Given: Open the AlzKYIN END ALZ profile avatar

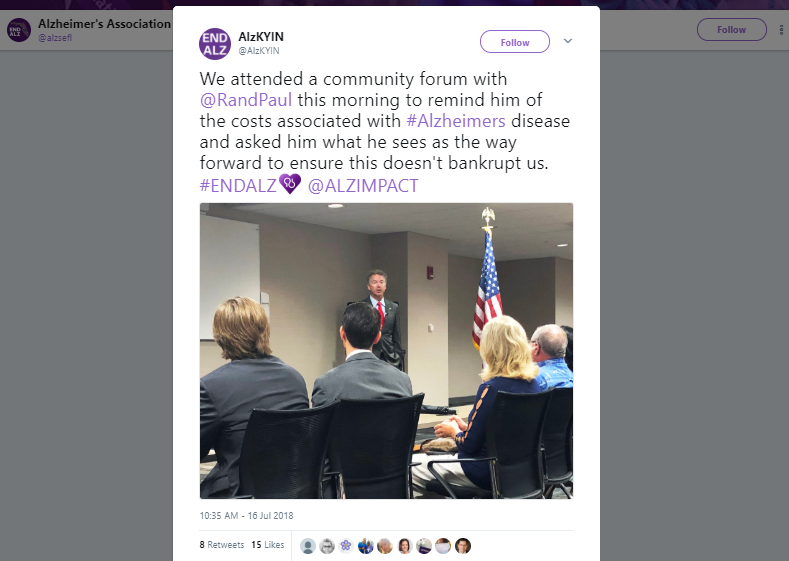Looking at the screenshot, I should pos(215,44).
